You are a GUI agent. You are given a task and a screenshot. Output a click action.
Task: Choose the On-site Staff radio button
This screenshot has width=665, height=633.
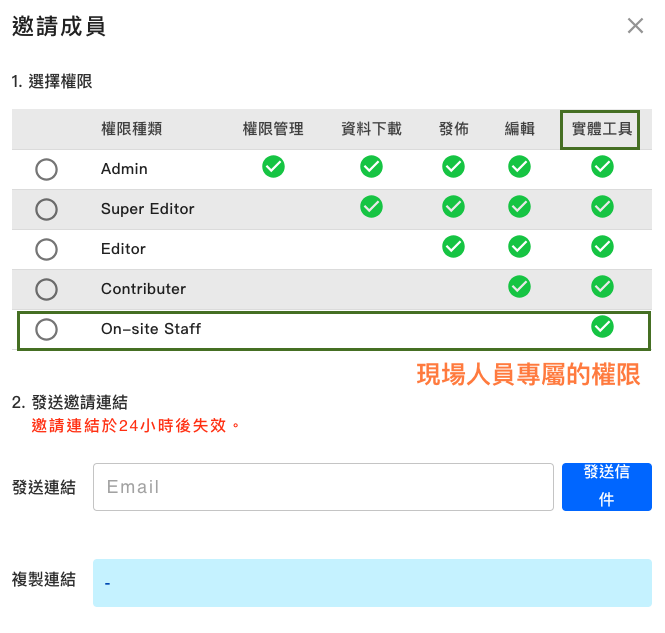click(46, 330)
